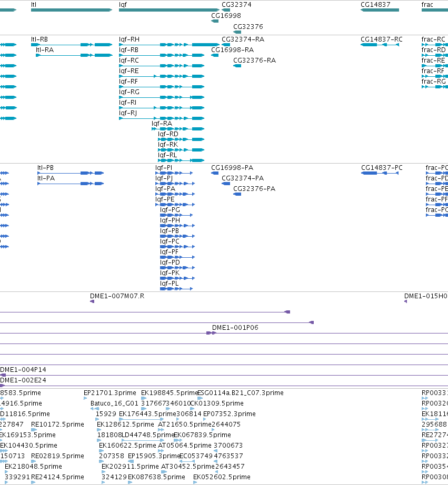Screen dimensions: 448x485
Task: Click protein lqf-PG label
Action: 170,210
